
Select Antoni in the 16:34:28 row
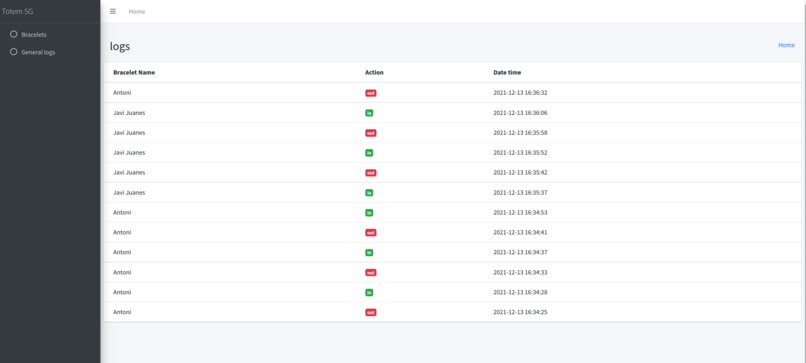[x=122, y=292]
